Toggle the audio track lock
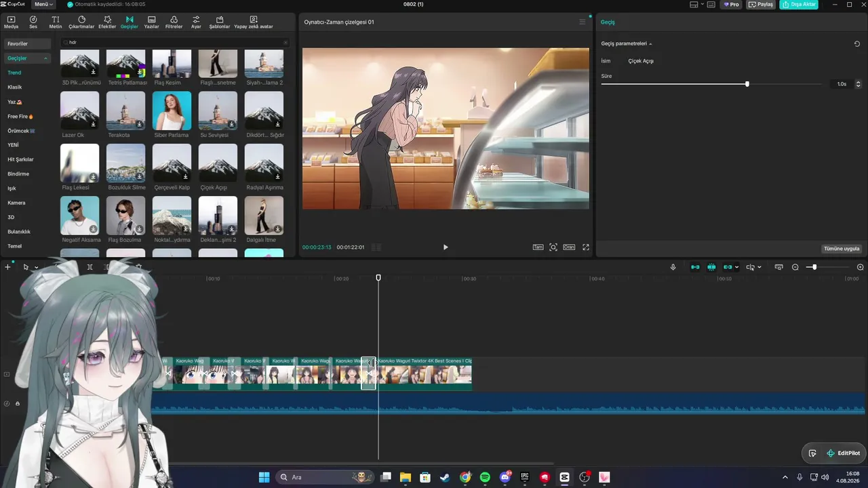Viewport: 868px width, 488px height. [x=18, y=403]
